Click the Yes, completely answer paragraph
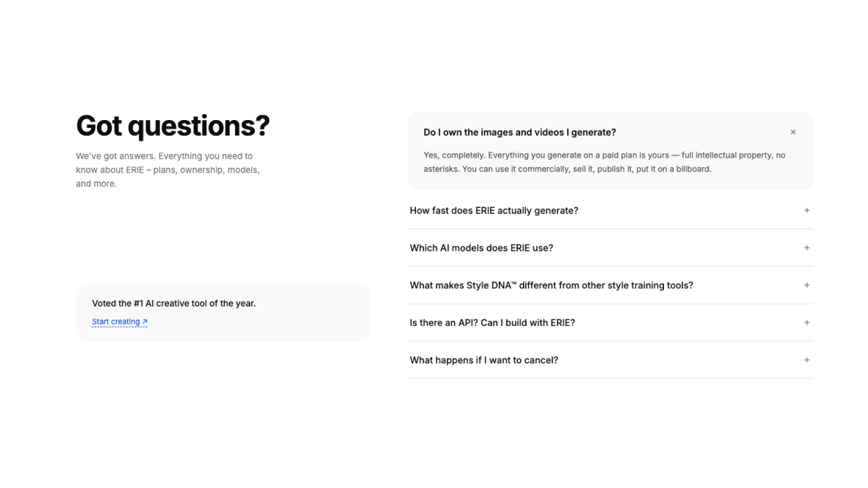Screen dimensions: 868x488 tap(604, 161)
